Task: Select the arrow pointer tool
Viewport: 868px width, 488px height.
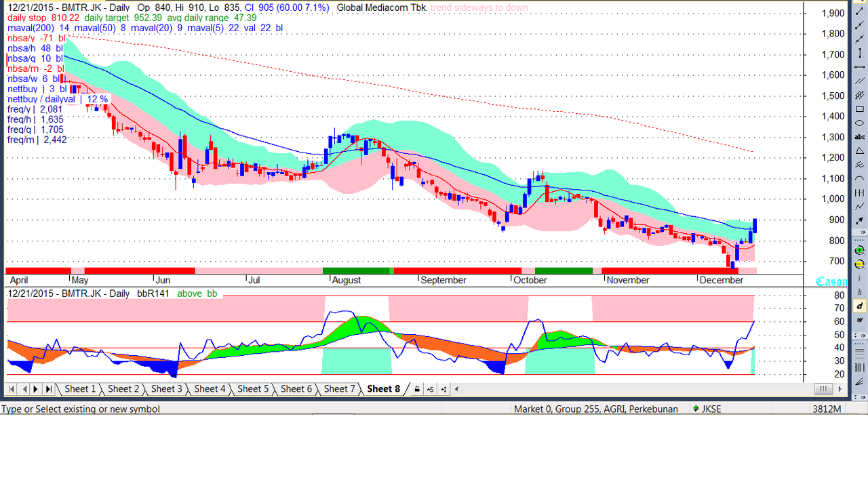Action: tap(859, 220)
